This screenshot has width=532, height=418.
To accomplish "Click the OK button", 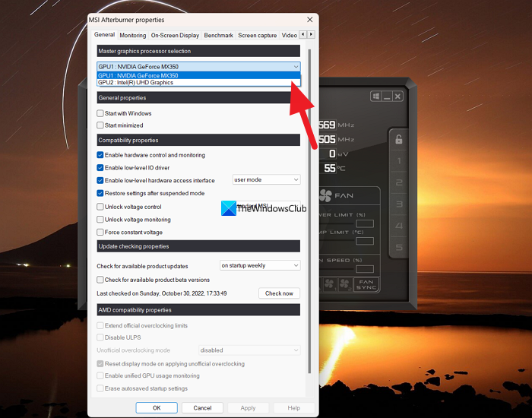I will (157, 408).
